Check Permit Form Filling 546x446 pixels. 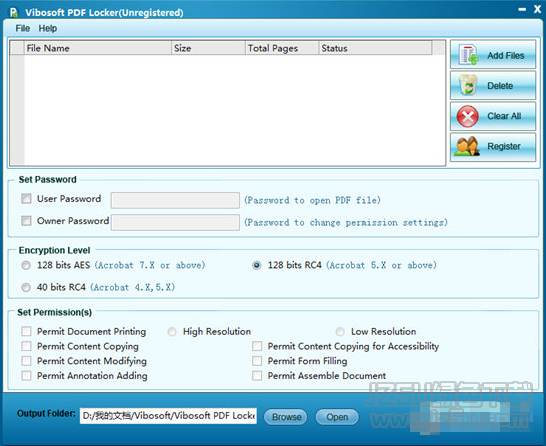click(x=257, y=361)
